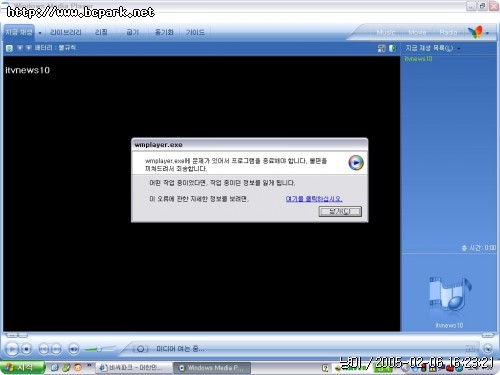This screenshot has height=375, width=500.
Task: Open the green Now Playing options icon
Action: tap(9, 48)
